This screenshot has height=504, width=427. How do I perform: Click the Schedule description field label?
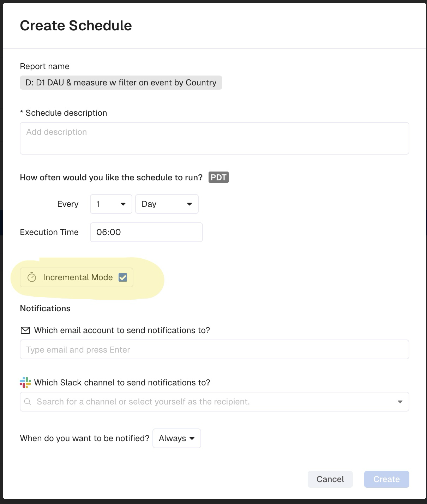pyautogui.click(x=64, y=113)
